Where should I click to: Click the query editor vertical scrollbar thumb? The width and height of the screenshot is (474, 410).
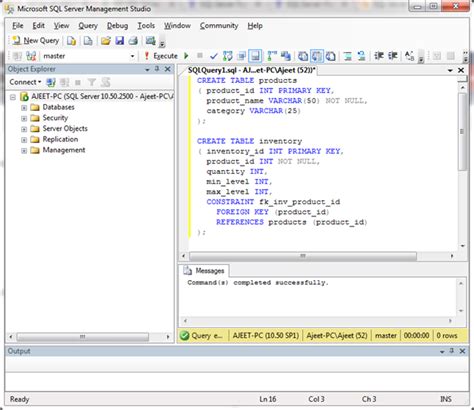462,132
